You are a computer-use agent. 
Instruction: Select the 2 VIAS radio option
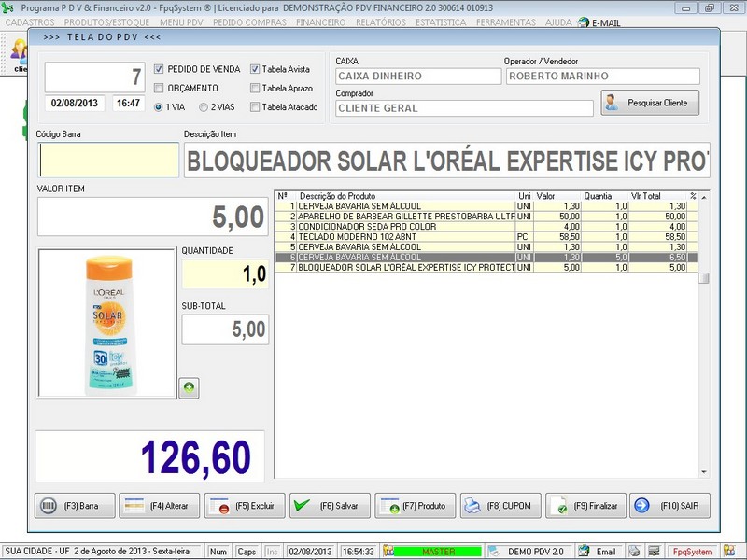204,107
